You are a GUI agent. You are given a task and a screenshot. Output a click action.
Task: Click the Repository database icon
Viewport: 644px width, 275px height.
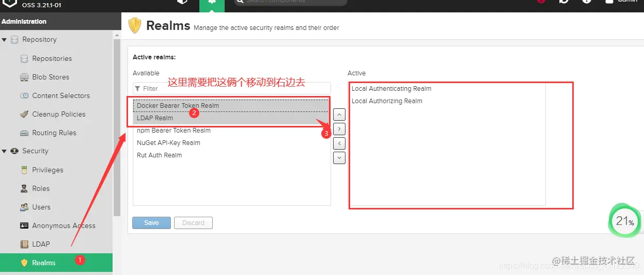[x=14, y=40]
